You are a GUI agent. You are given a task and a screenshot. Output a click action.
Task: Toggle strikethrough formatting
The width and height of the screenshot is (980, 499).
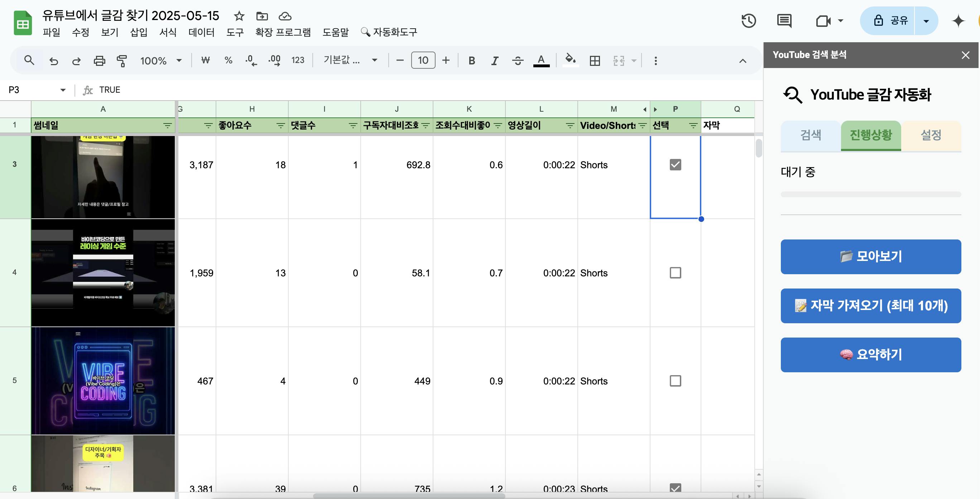[518, 60]
